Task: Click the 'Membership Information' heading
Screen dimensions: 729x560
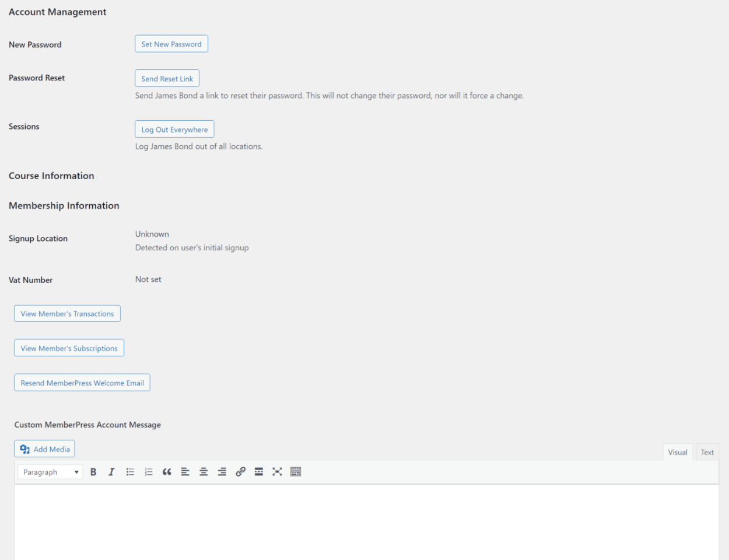Action: point(64,205)
